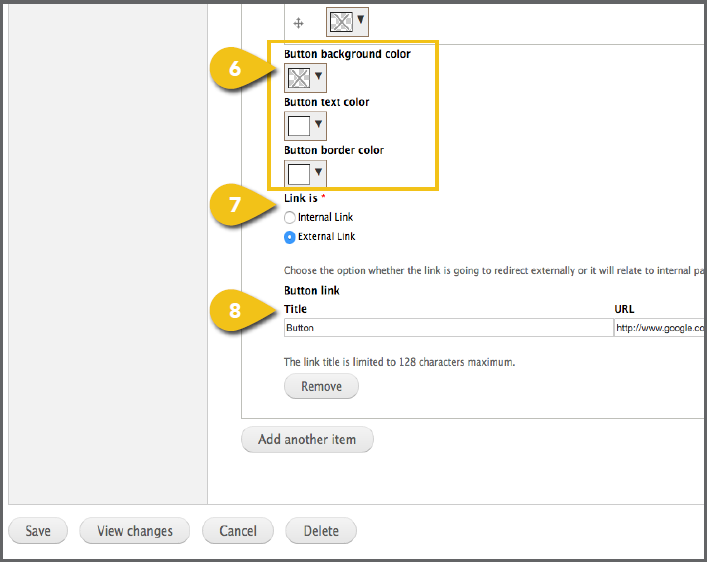Screen dimensions: 707x562
Task: Click the URL input field
Action: point(660,327)
